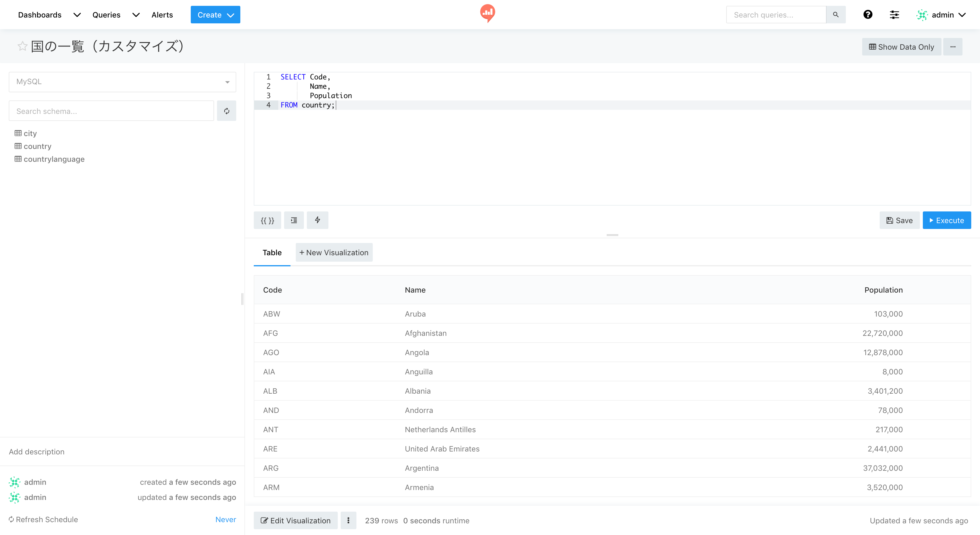The width and height of the screenshot is (980, 535).
Task: Format the query with indent icon
Action: (294, 220)
